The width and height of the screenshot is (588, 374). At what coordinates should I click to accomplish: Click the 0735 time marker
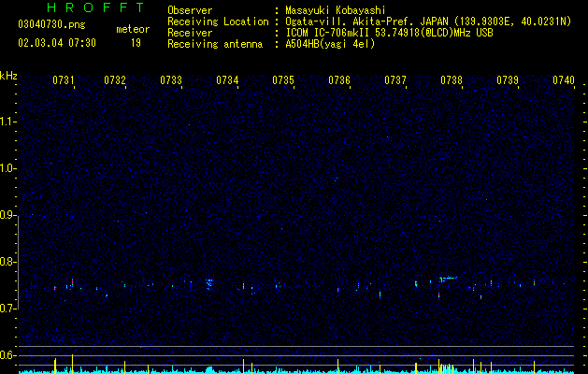pyautogui.click(x=283, y=80)
